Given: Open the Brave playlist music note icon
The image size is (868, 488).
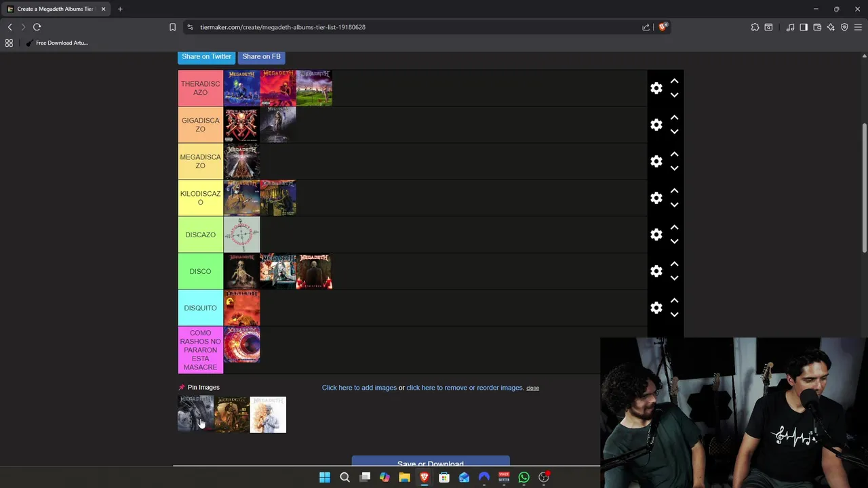Looking at the screenshot, I should pos(790,27).
